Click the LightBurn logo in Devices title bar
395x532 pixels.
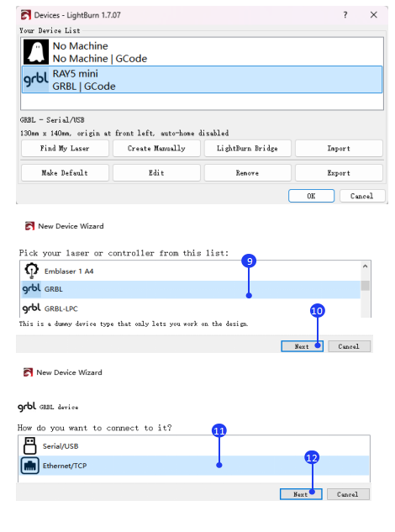26,15
